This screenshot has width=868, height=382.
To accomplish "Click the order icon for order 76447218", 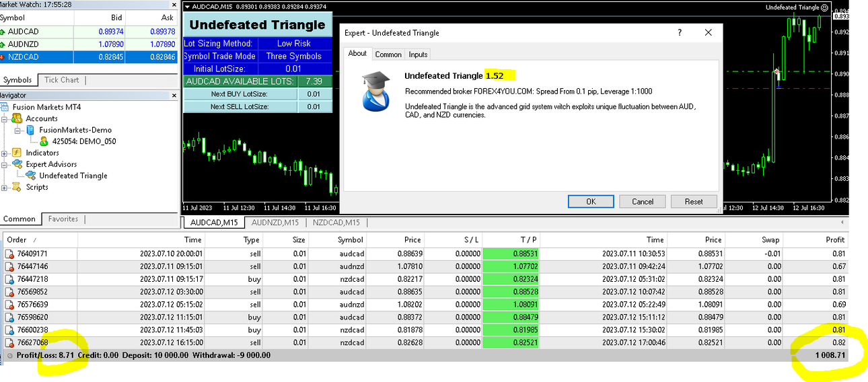I will [9, 279].
